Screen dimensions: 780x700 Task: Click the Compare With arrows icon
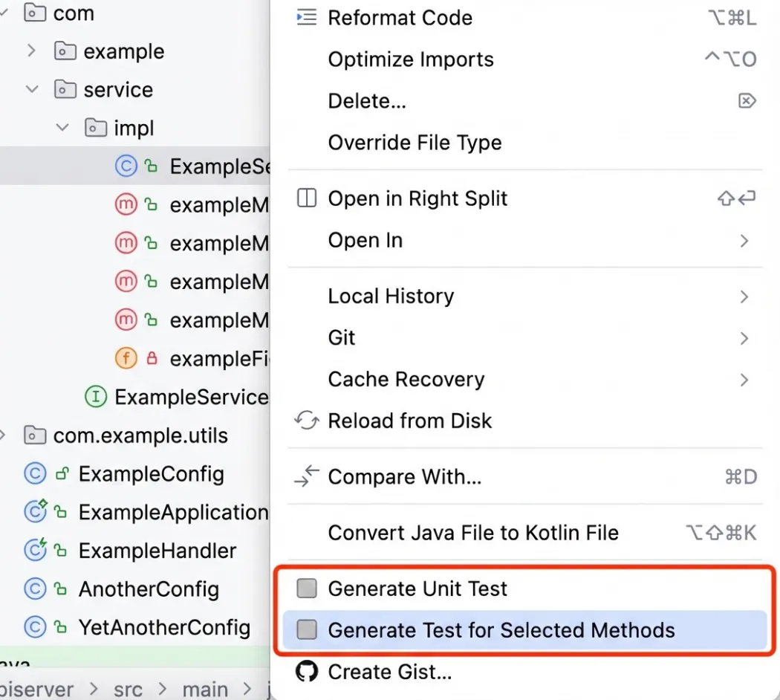pos(306,476)
